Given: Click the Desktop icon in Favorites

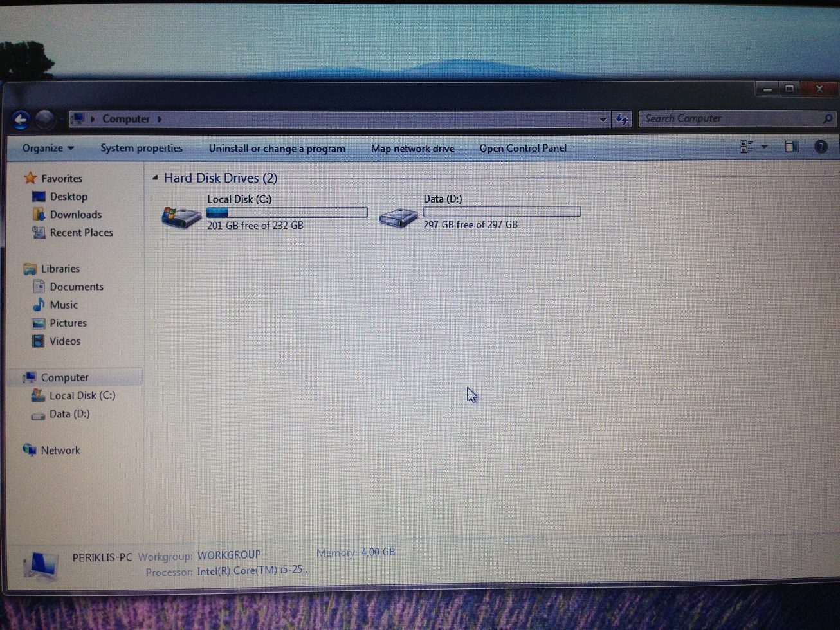Looking at the screenshot, I should 39,197.
